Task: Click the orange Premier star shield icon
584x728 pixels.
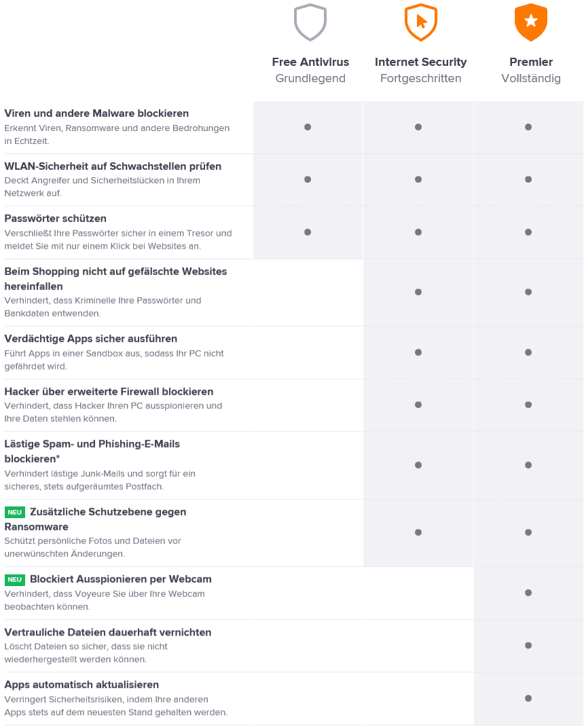Action: 531,22
